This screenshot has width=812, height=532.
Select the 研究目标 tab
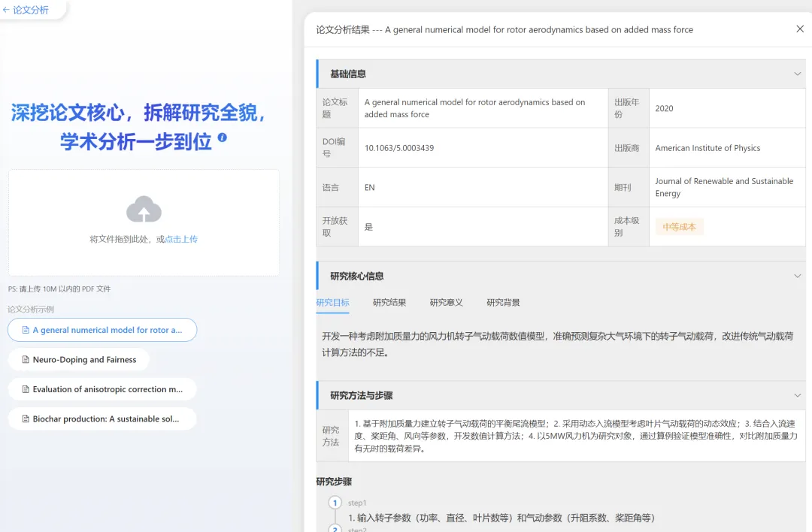tap(332, 303)
